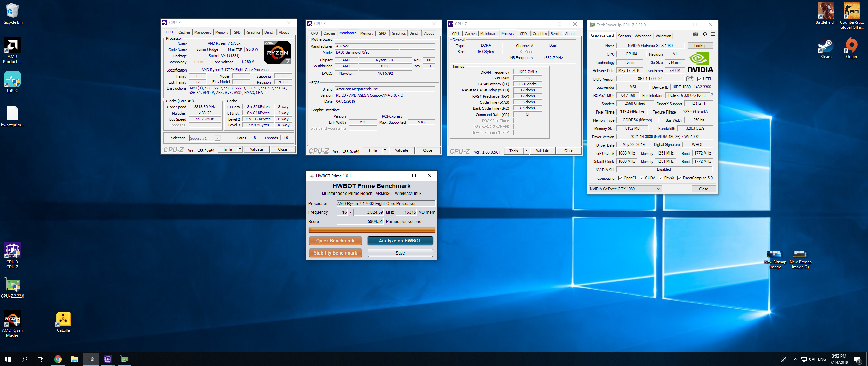This screenshot has width=868, height=366.
Task: Open Windows Start menu
Action: point(8,359)
